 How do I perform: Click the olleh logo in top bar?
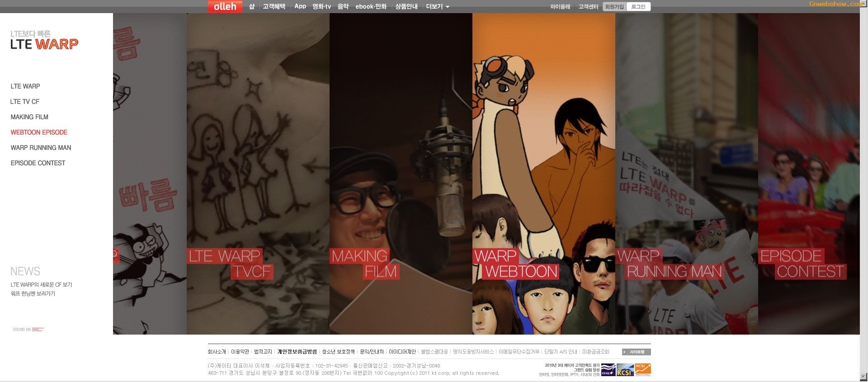tap(225, 6)
